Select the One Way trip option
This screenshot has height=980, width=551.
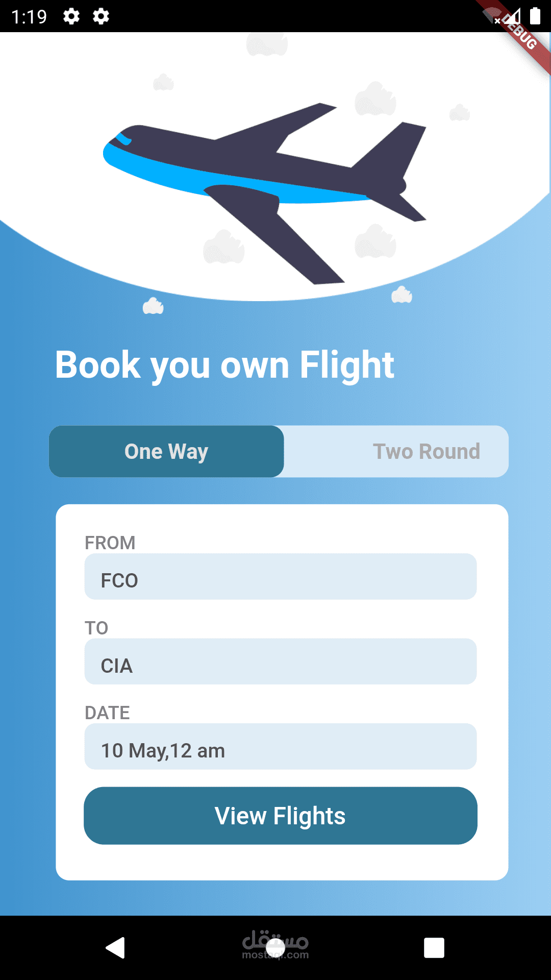(166, 452)
